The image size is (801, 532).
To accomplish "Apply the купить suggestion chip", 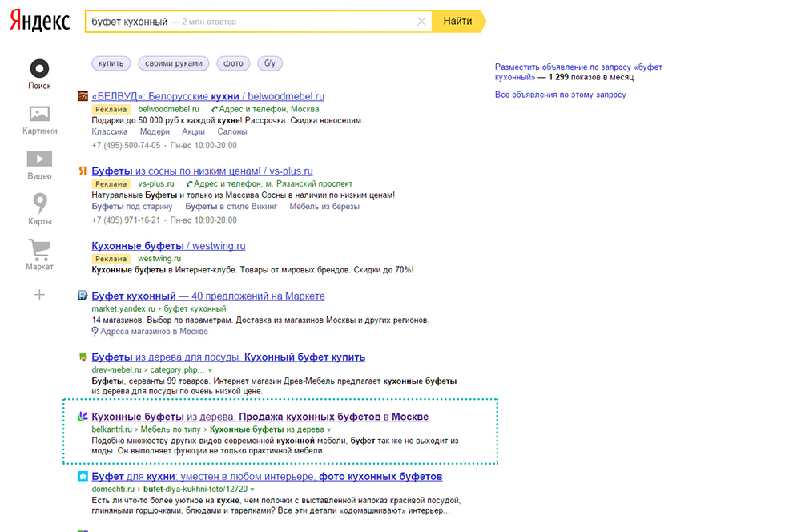I will (x=111, y=63).
